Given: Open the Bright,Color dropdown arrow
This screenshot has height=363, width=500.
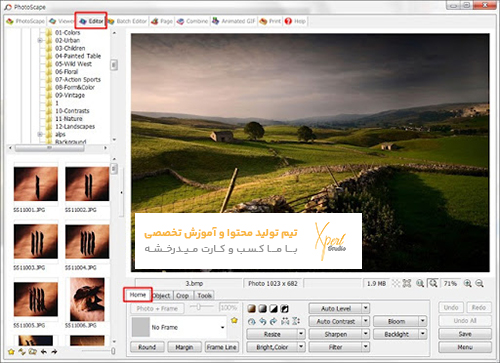Looking at the screenshot, I should [x=301, y=347].
